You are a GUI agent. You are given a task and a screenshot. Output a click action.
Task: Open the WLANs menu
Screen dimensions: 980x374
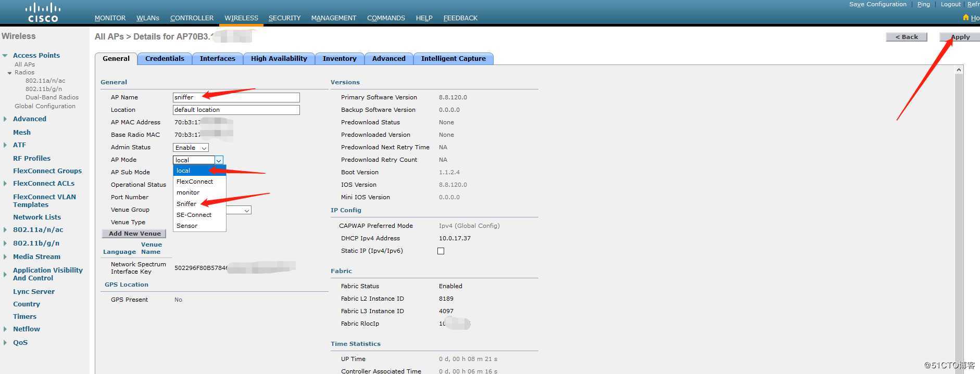coord(148,18)
